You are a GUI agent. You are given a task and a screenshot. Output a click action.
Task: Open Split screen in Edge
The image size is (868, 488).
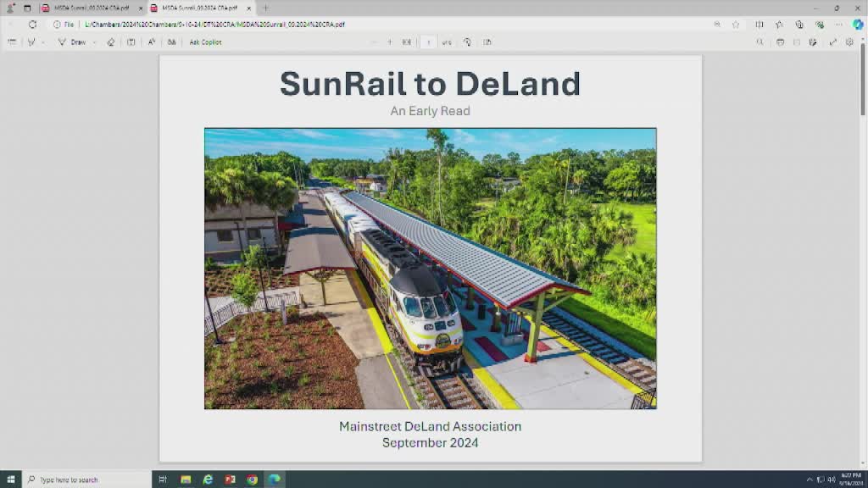(x=759, y=25)
